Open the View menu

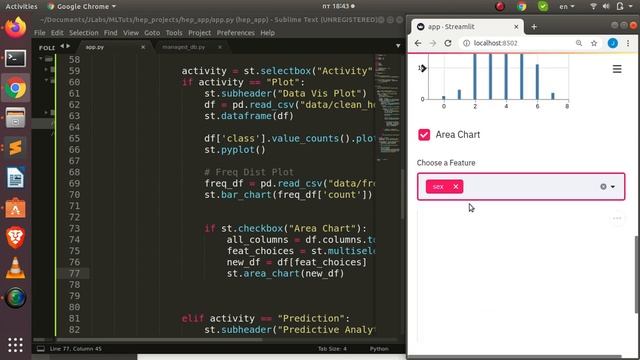[131, 33]
